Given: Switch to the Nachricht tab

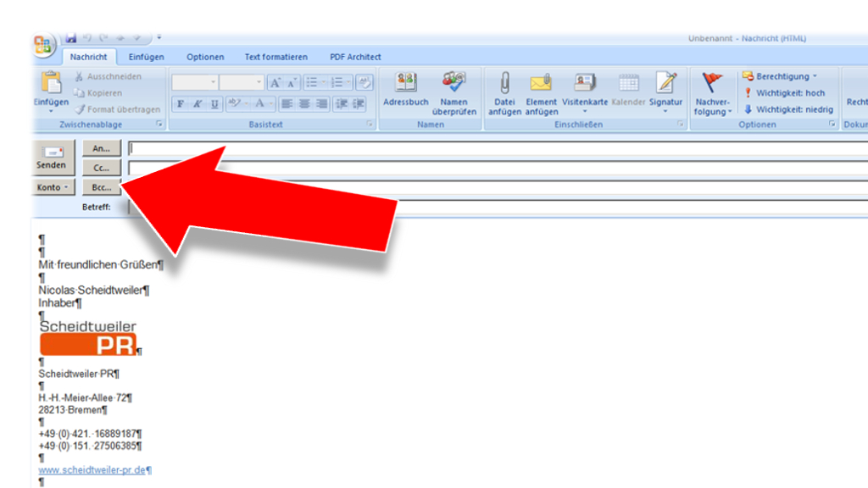Looking at the screenshot, I should [x=88, y=57].
